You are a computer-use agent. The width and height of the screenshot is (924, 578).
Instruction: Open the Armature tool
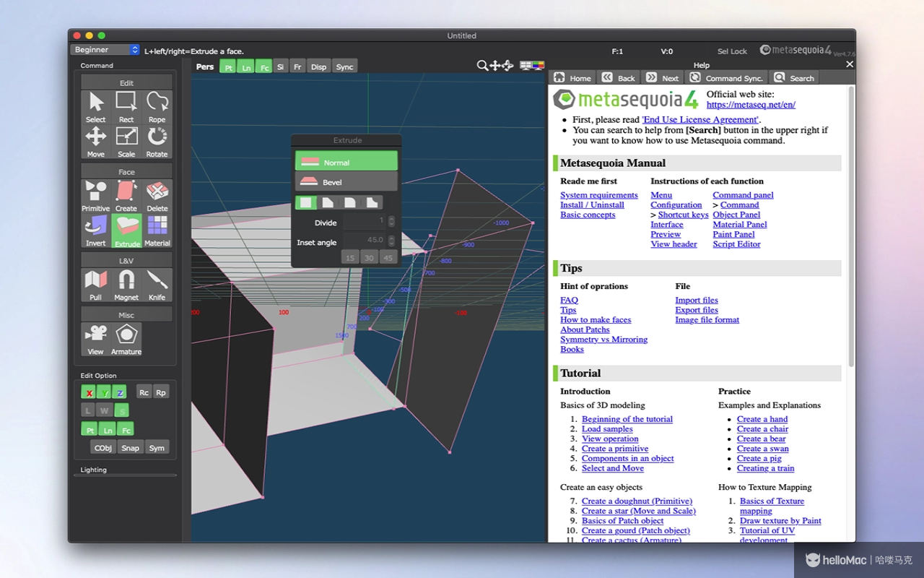tap(126, 340)
